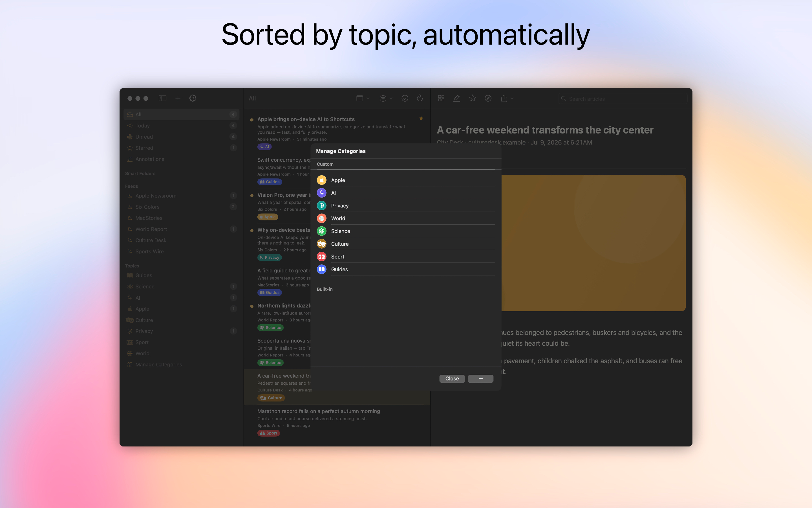Select All in the sidebar
812x508 pixels.
(x=181, y=115)
